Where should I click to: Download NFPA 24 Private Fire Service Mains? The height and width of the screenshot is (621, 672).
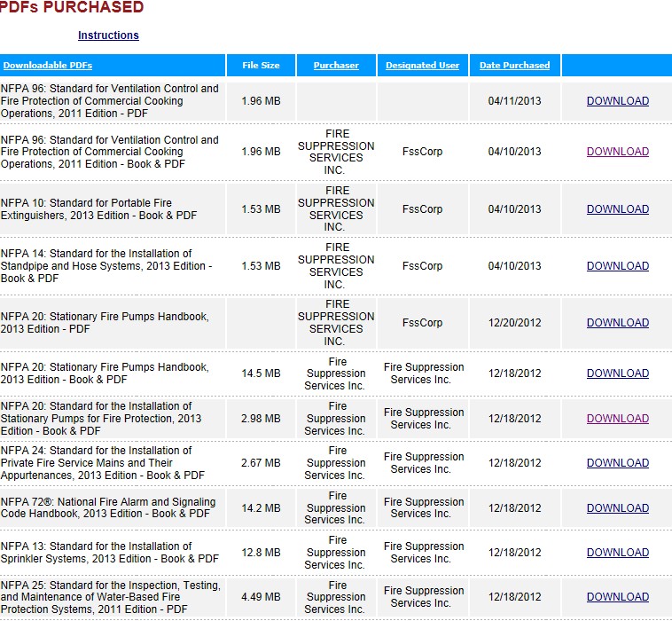pos(618,463)
